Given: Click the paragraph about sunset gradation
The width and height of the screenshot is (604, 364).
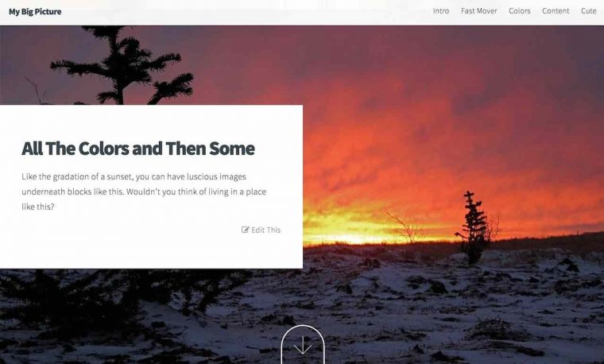Looking at the screenshot, I should [x=144, y=192].
